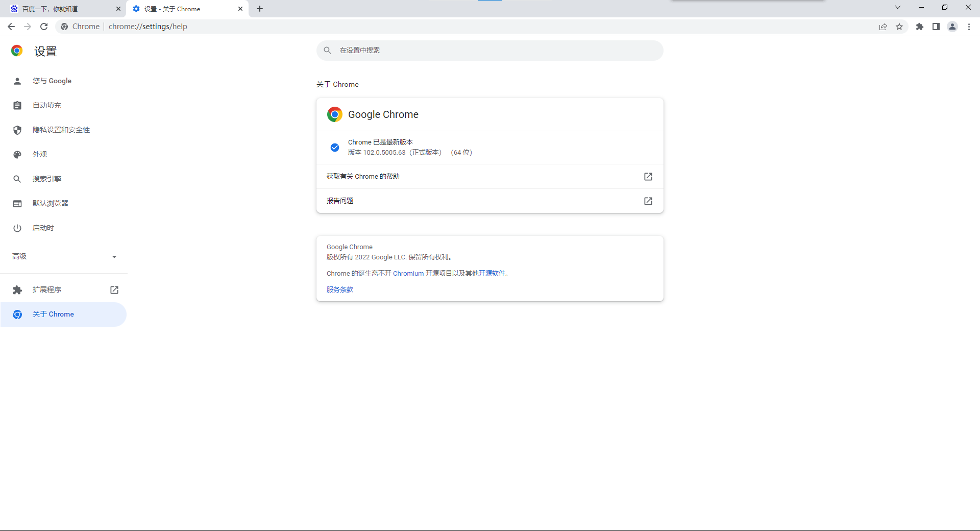The width and height of the screenshot is (980, 531).
Task: Open the Chromium link
Action: point(408,274)
